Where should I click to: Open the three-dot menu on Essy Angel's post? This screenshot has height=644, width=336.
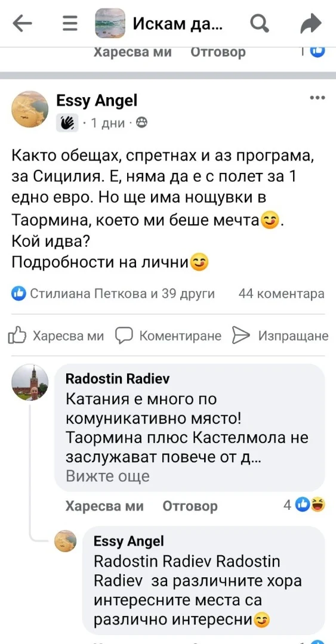pyautogui.click(x=317, y=98)
